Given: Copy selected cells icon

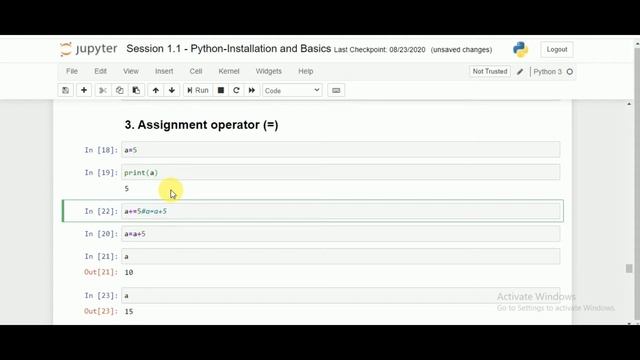Looking at the screenshot, I should (x=120, y=90).
